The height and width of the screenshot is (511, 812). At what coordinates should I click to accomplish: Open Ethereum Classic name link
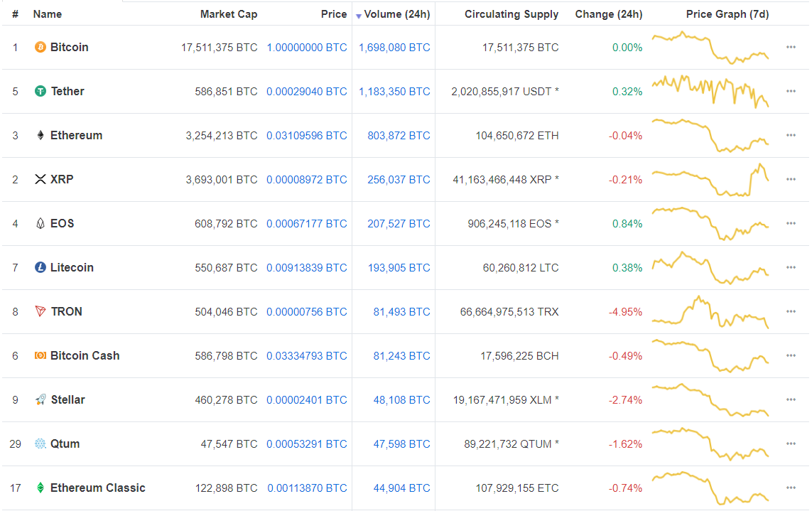tap(97, 488)
